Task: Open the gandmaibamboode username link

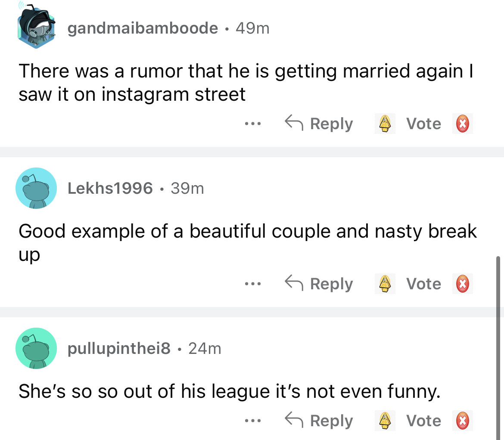Action: pyautogui.click(x=143, y=28)
